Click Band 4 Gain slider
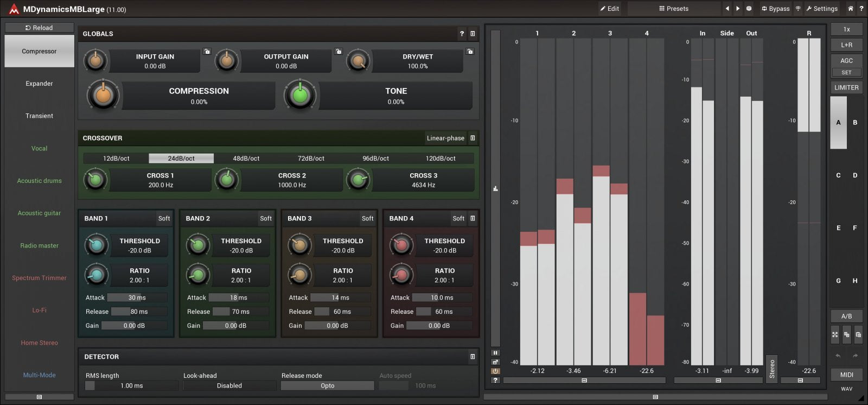This screenshot has width=868, height=405. 439,326
